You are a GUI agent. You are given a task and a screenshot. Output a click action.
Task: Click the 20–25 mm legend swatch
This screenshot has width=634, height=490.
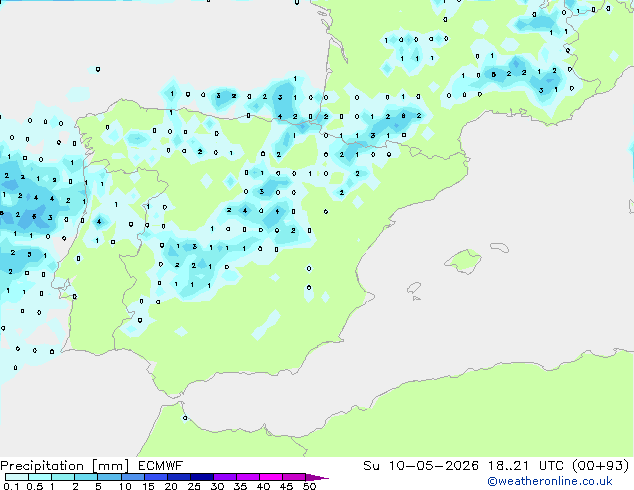(x=179, y=477)
